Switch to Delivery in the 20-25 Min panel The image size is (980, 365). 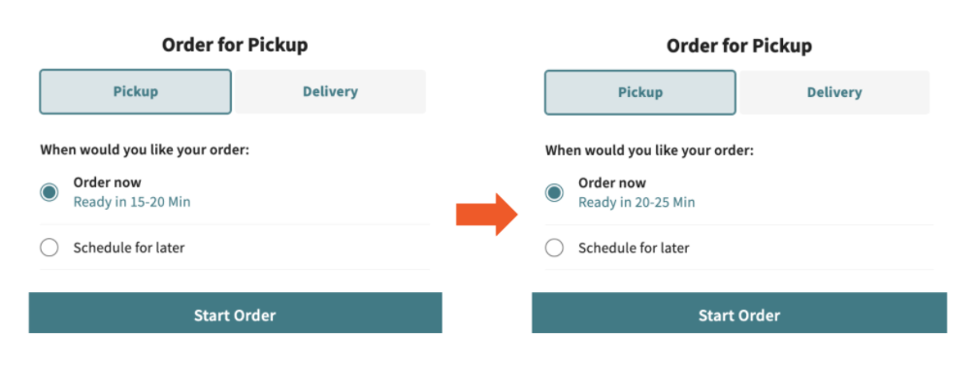coord(834,92)
